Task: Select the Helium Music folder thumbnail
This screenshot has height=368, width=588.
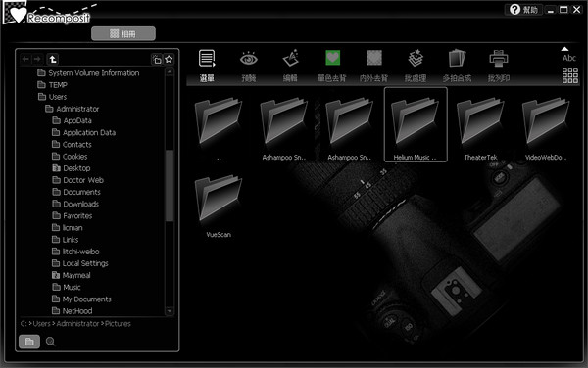Action: [x=416, y=125]
